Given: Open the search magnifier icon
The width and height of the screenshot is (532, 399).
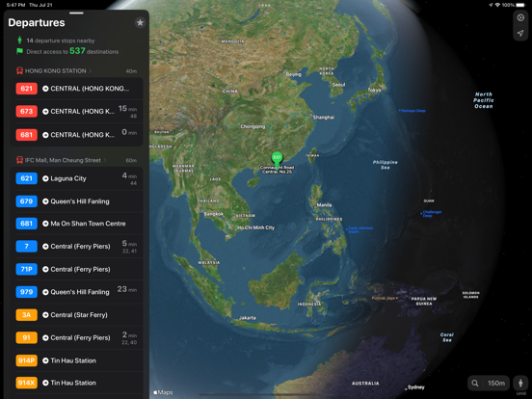Looking at the screenshot, I should tap(475, 383).
